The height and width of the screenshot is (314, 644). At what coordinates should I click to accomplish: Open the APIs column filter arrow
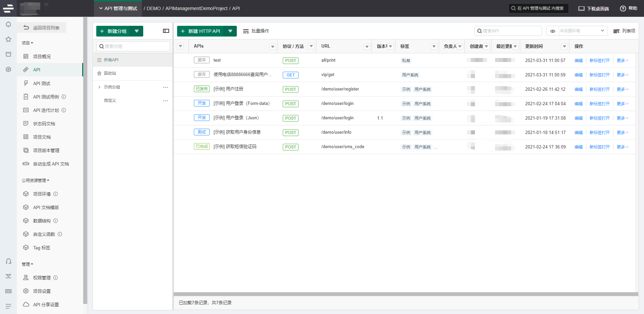(x=273, y=47)
